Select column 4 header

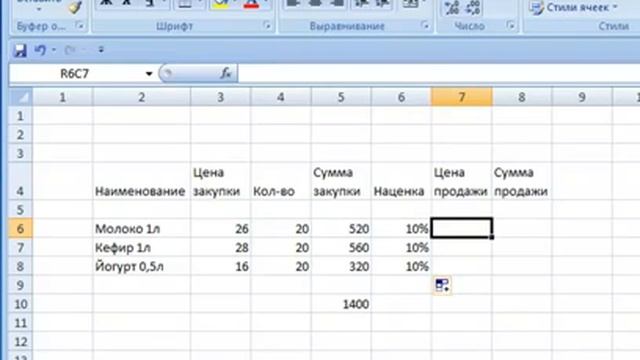click(x=280, y=97)
